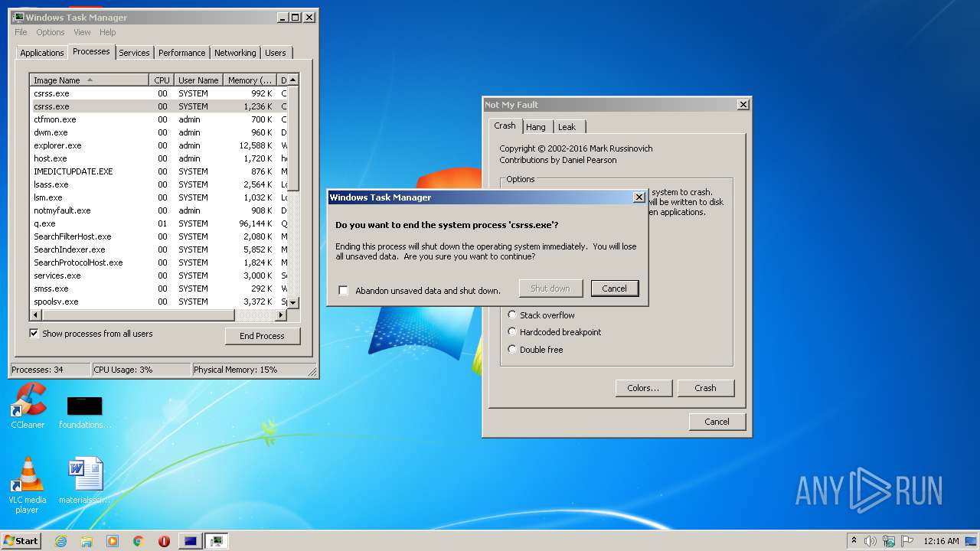Select the Double free radio option
This screenshot has height=551, width=980.
click(x=512, y=349)
